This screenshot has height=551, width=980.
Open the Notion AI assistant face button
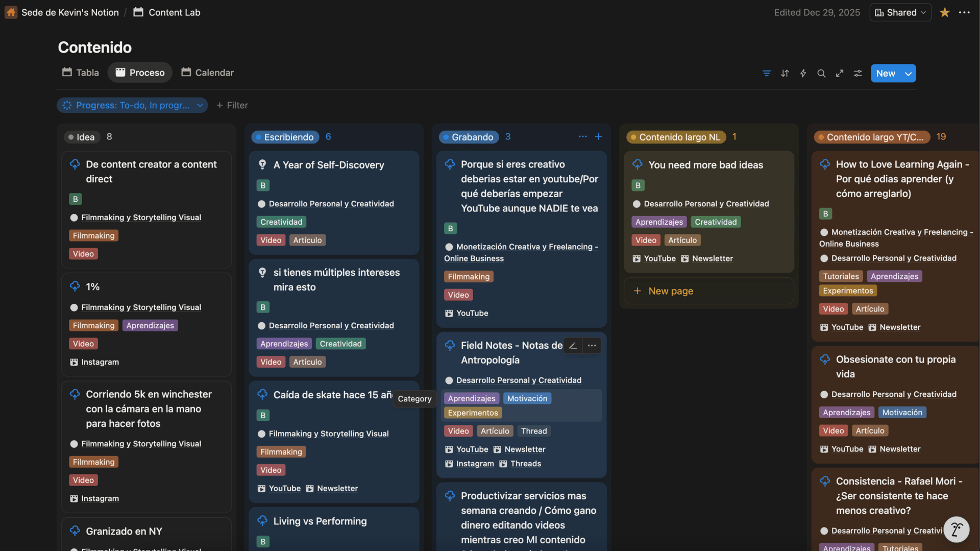click(956, 529)
